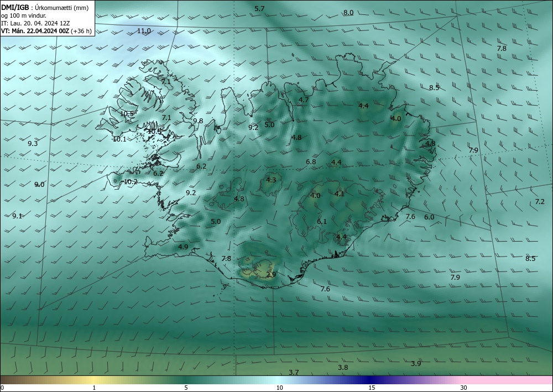
Task: Click the 9.8 value label
Action: [x=198, y=121]
